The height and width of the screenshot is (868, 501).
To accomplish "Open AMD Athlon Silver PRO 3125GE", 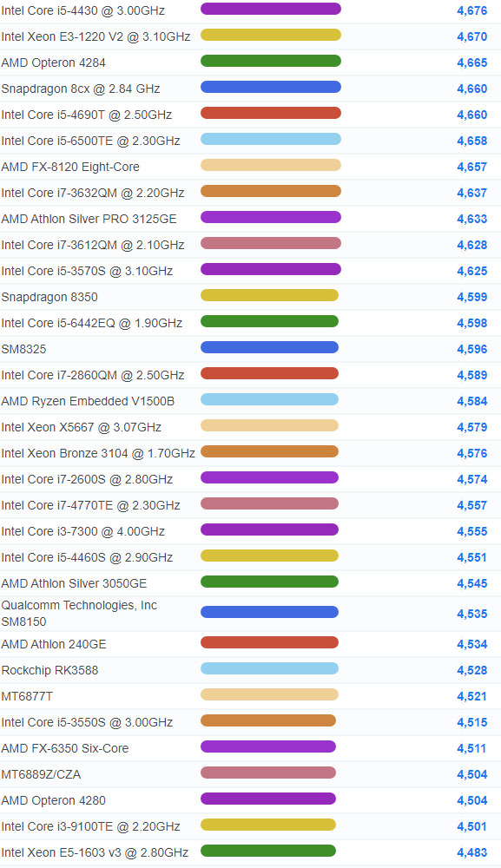I will tap(89, 219).
